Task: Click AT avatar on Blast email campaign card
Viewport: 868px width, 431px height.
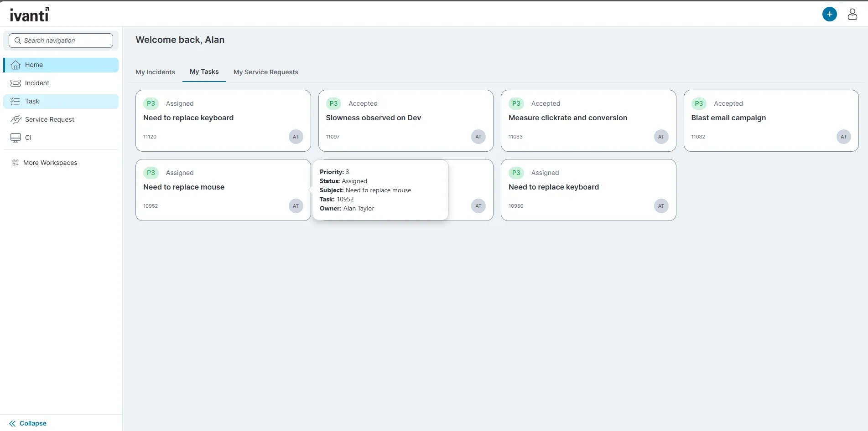Action: coord(844,137)
